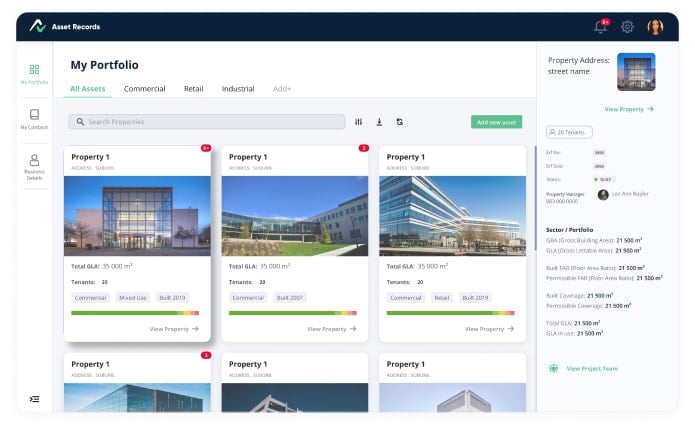
Task: Click the Retail tag on the third card
Action: pos(441,298)
